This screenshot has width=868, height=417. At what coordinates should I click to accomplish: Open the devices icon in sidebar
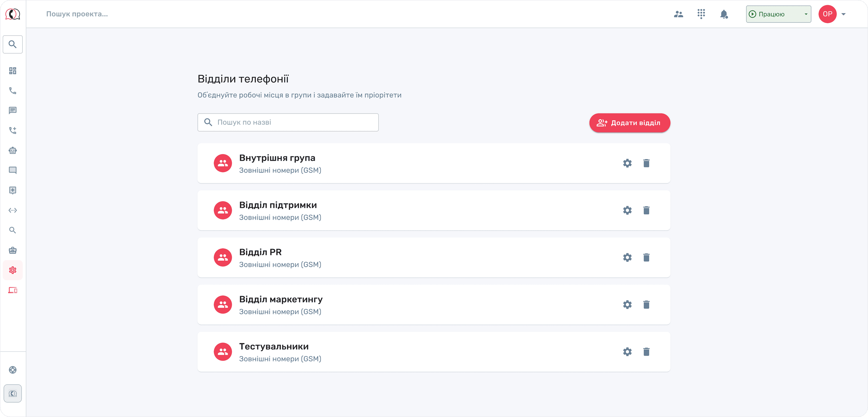pyautogui.click(x=12, y=290)
